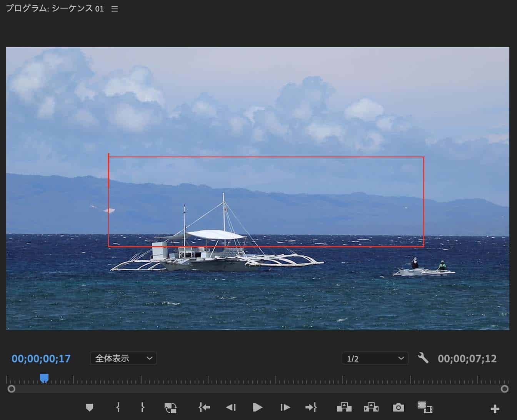Open the wrench settings menu

coord(423,358)
